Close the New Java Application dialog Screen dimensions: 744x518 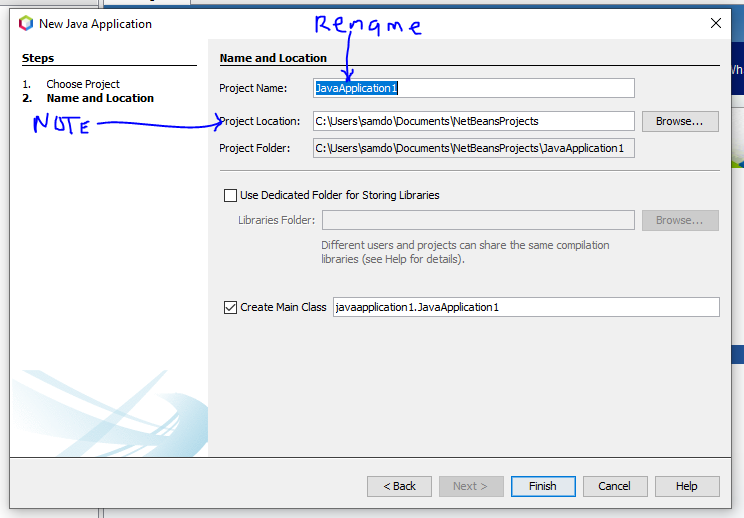click(716, 23)
